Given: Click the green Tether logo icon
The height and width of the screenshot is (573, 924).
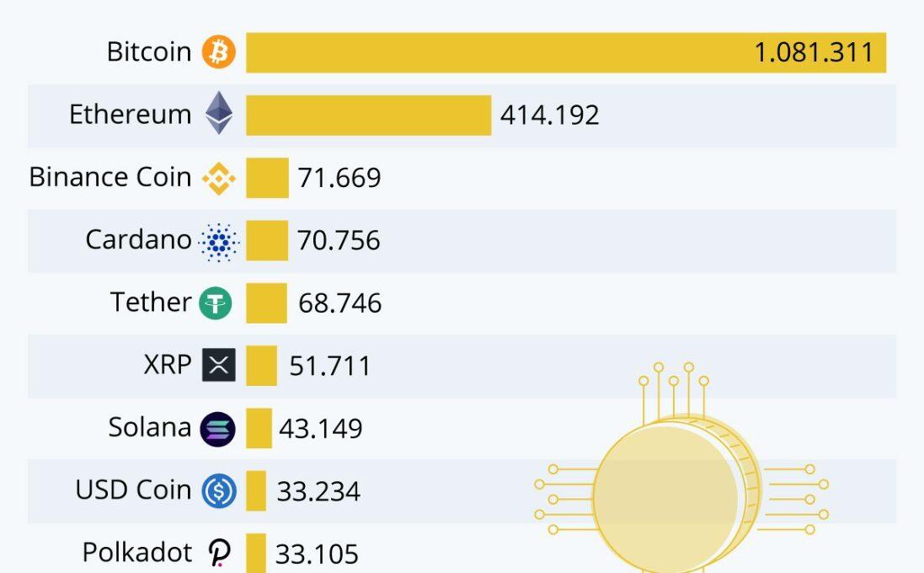Looking at the screenshot, I should [x=216, y=303].
